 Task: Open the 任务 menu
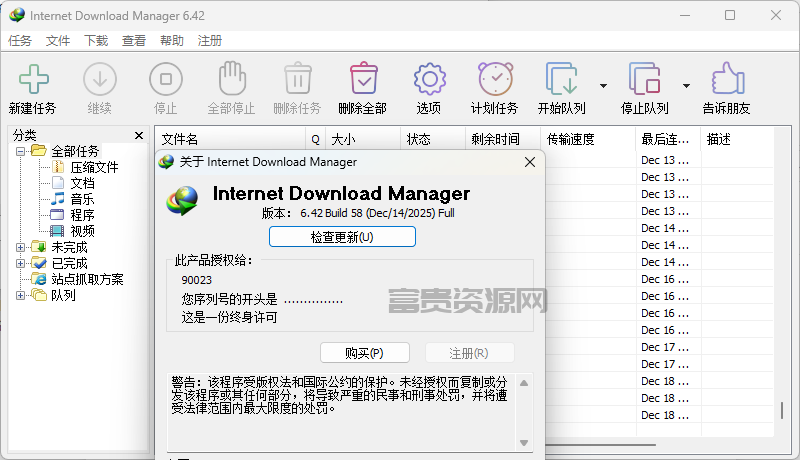pos(20,41)
